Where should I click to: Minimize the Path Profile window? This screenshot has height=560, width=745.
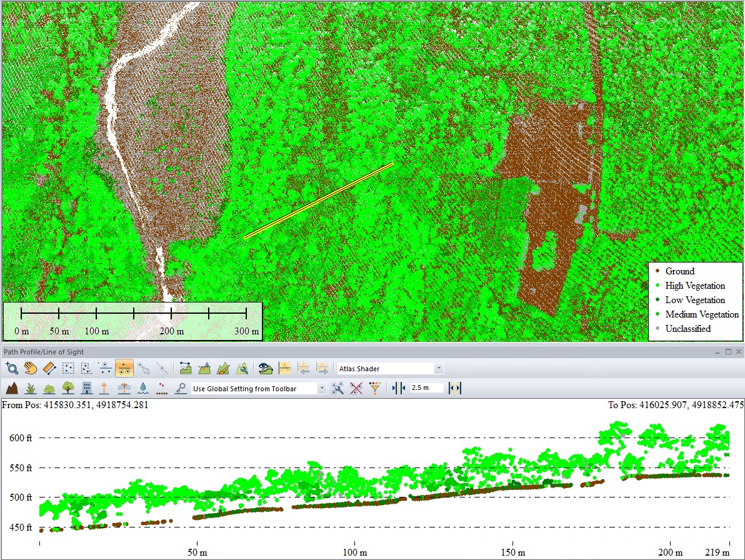717,352
